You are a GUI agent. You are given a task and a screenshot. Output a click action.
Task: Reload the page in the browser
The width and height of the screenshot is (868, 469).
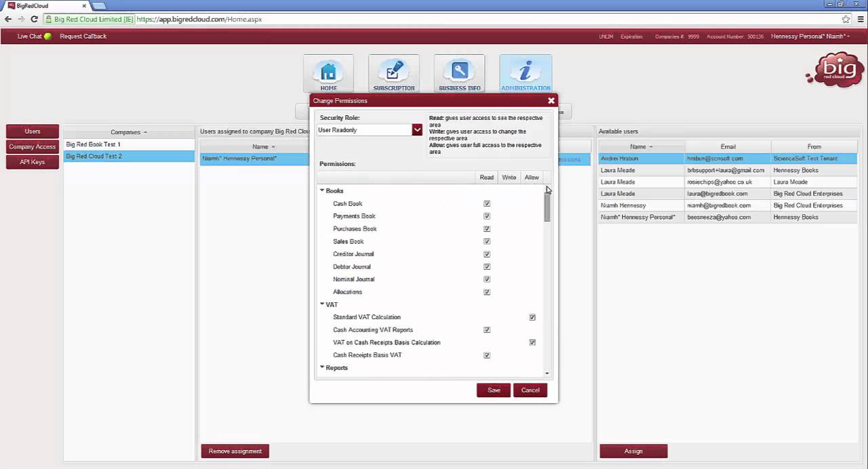(x=34, y=19)
